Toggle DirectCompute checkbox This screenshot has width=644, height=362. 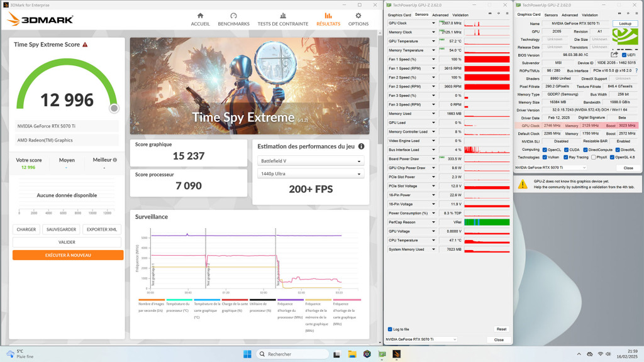pos(586,150)
